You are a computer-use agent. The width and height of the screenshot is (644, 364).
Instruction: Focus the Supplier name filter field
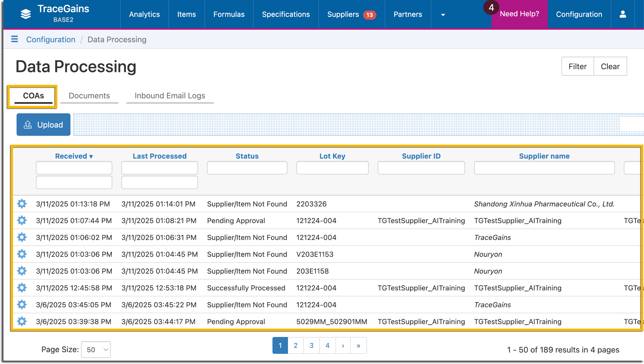tap(544, 168)
